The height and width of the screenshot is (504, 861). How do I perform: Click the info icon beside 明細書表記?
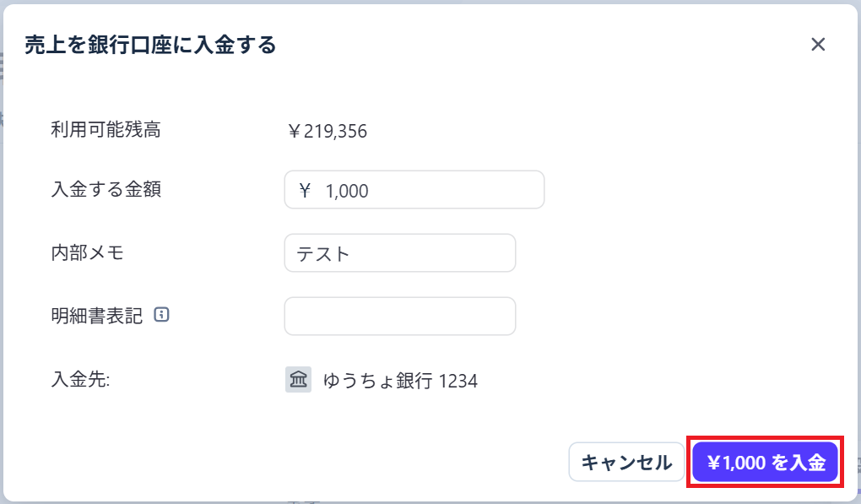click(x=162, y=315)
